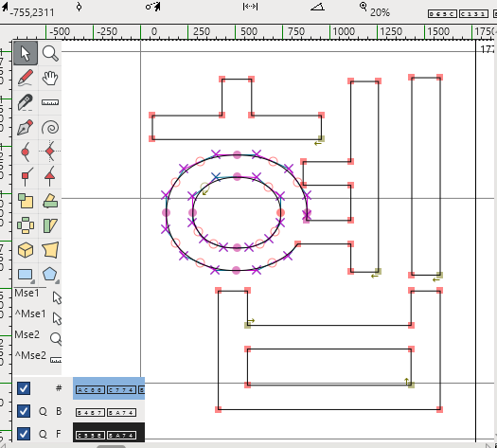Click the 'Mse1' label
The width and height of the screenshot is (497, 448).
(27, 293)
